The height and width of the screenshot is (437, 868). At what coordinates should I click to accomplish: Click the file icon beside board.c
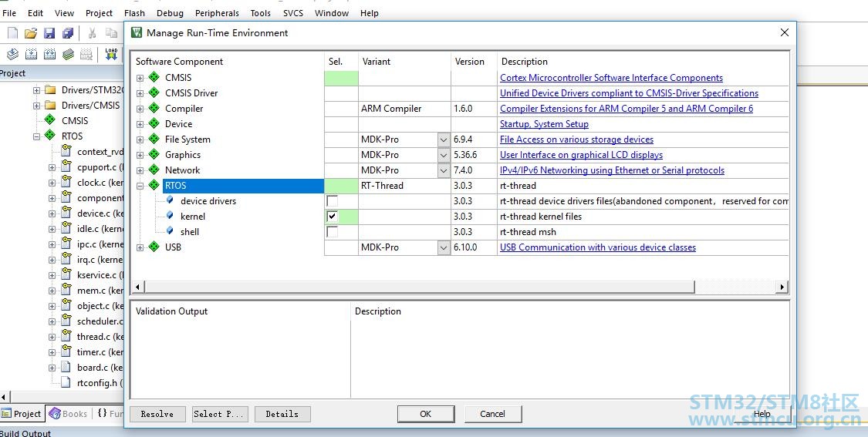point(66,367)
